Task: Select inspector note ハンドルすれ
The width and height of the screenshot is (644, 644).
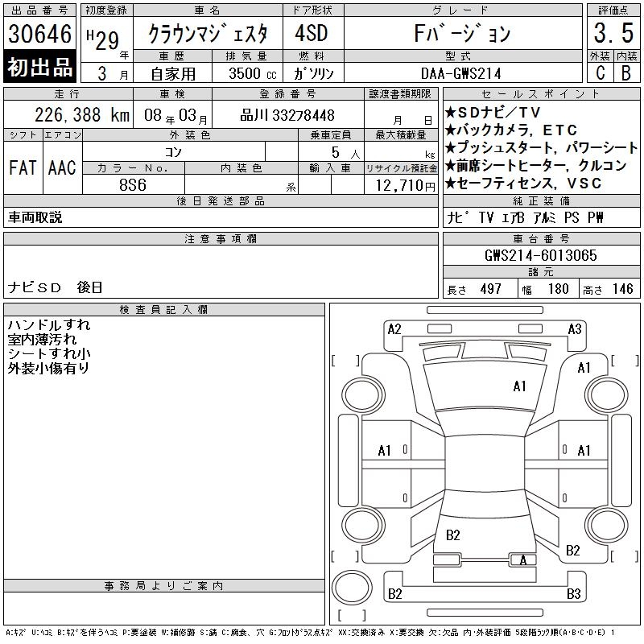Action: tap(49, 325)
